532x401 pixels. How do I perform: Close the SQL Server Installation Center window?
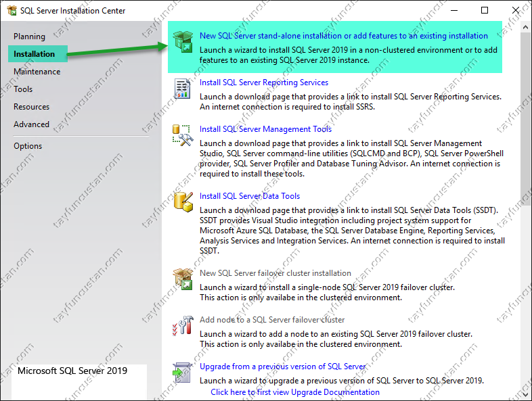516,11
